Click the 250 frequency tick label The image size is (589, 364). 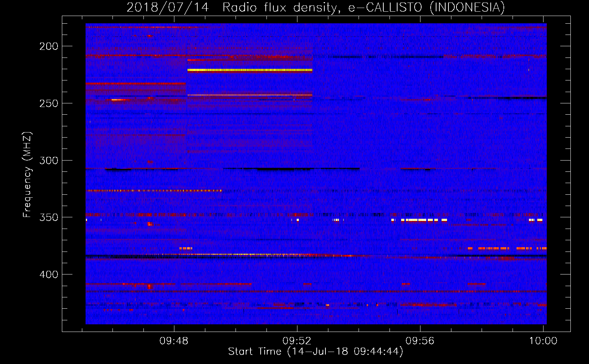click(49, 103)
